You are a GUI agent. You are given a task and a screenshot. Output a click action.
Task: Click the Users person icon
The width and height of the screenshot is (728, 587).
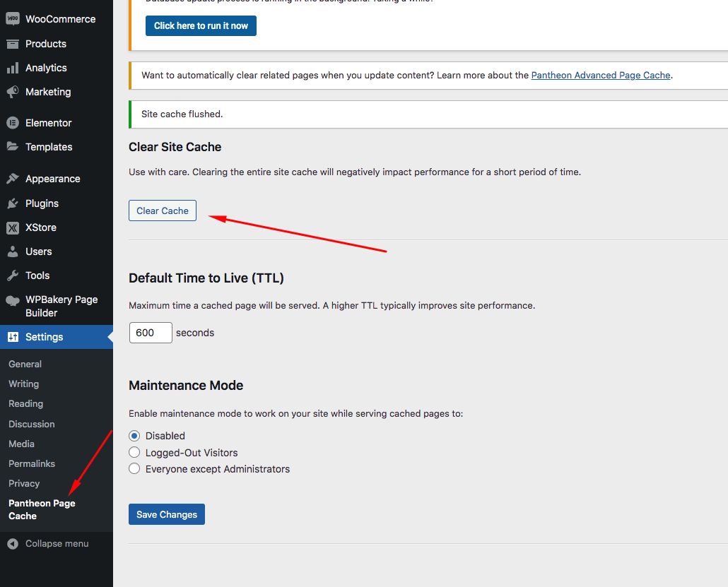click(x=13, y=251)
